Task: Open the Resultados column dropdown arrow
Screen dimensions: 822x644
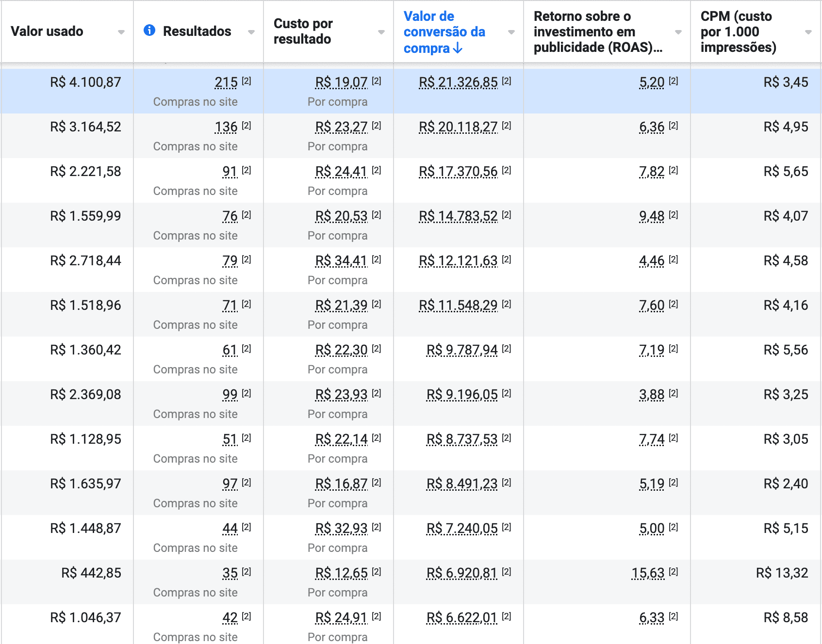Action: pyautogui.click(x=251, y=32)
